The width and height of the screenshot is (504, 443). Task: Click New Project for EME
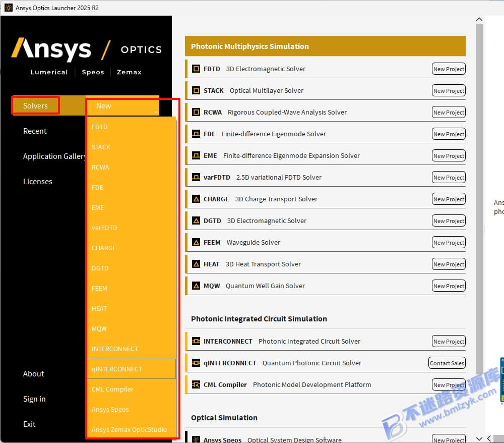pyautogui.click(x=449, y=156)
